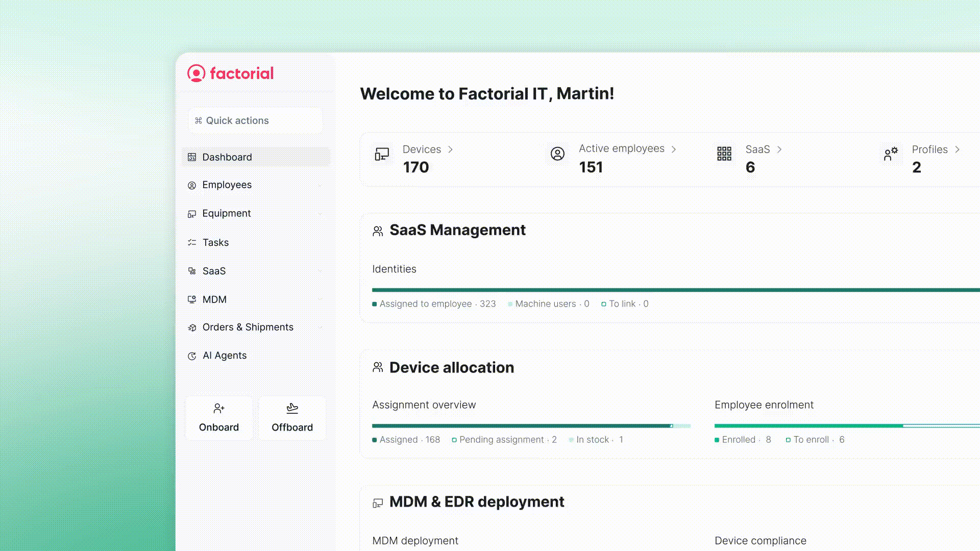Click the Active employees person icon

point(557,154)
